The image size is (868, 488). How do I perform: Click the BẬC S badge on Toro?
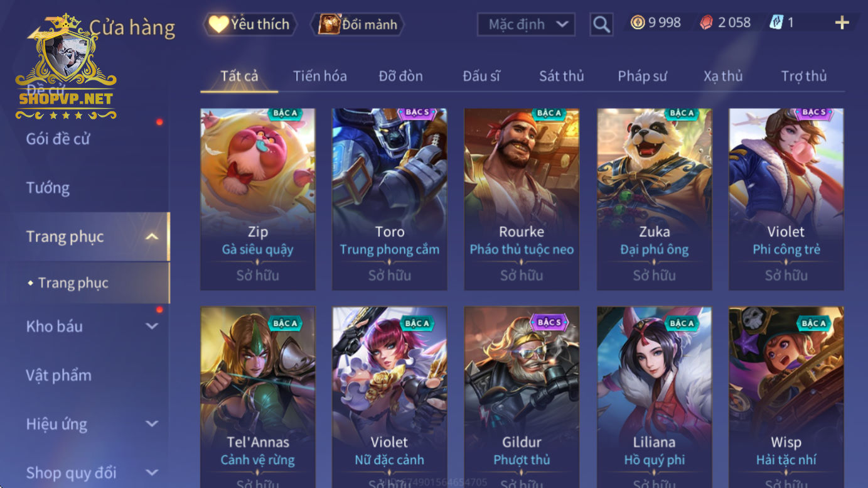point(417,112)
